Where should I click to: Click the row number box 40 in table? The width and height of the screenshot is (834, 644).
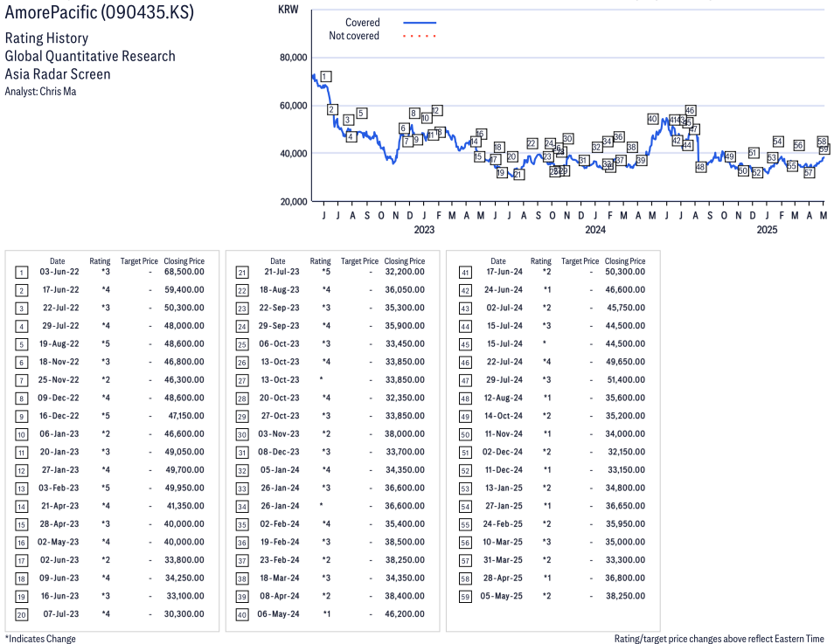242,615
